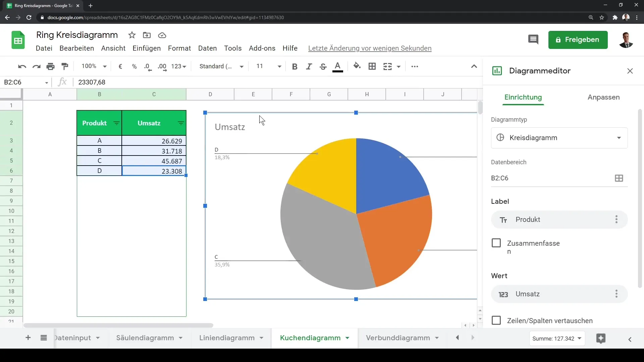The image size is (644, 362).
Task: Toggle bold formatting
Action: (295, 66)
